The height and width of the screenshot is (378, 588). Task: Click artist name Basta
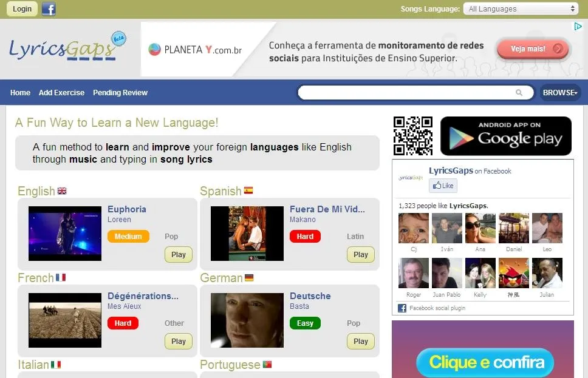coord(299,306)
